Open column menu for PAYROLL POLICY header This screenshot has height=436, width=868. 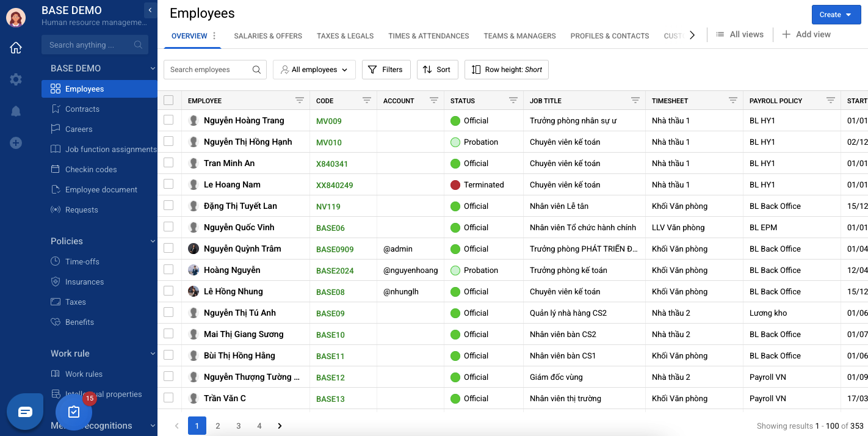830,101
